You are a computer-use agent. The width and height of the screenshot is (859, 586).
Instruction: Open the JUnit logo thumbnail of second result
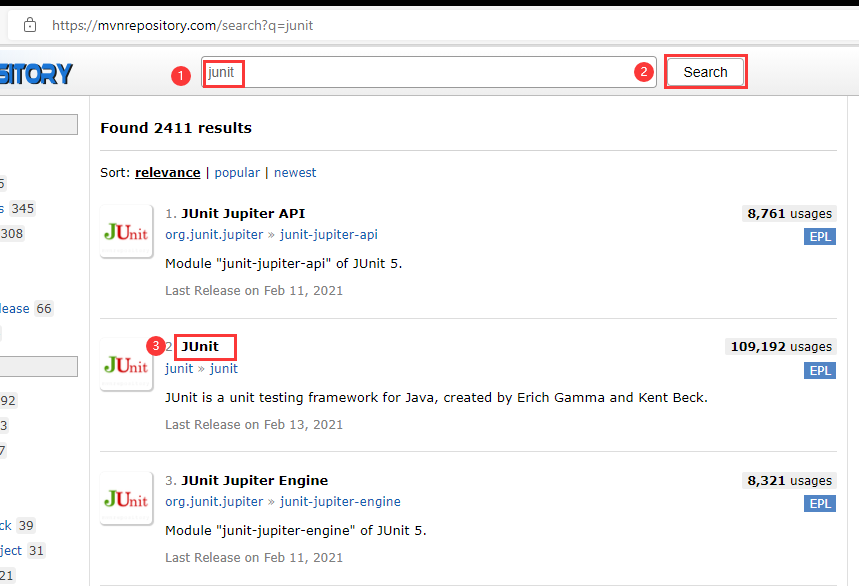(x=127, y=365)
